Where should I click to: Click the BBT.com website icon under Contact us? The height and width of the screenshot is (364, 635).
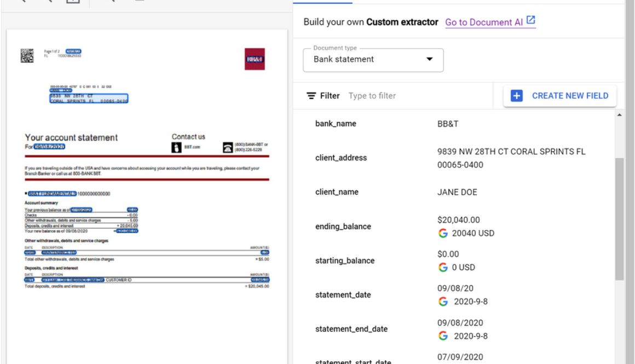[x=176, y=148]
